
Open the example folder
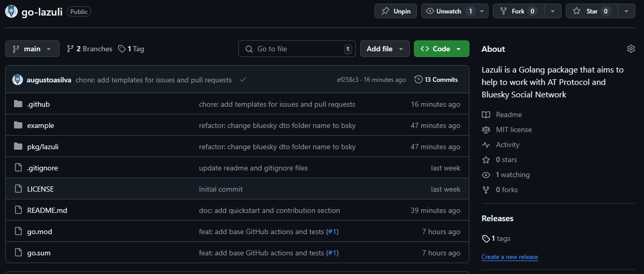pyautogui.click(x=40, y=125)
